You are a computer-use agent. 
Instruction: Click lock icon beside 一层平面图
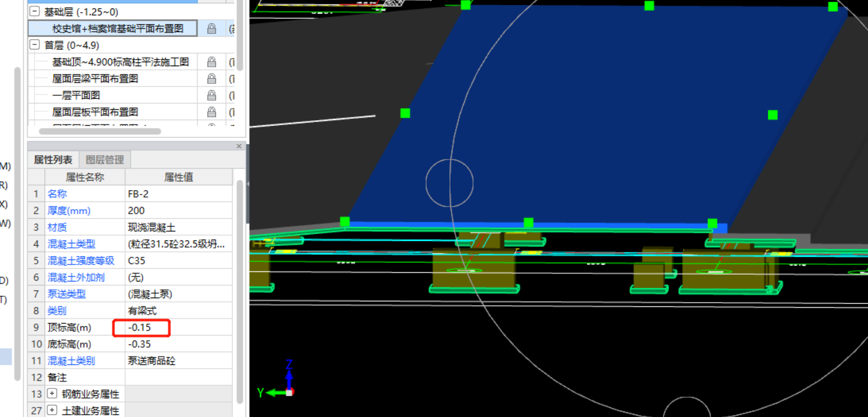pos(212,95)
